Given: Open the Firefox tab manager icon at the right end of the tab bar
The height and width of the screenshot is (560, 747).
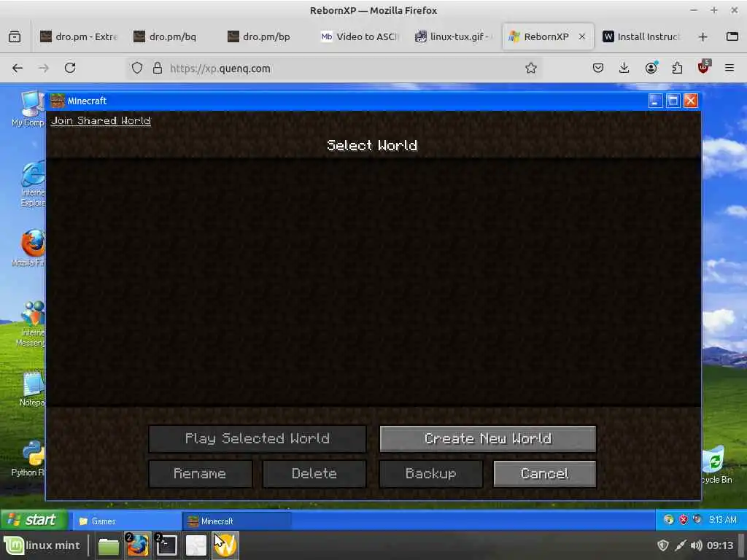Looking at the screenshot, I should pyautogui.click(x=732, y=36).
